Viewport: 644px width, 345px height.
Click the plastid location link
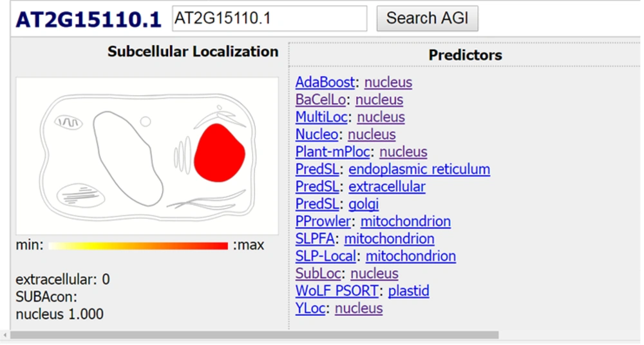(x=408, y=291)
